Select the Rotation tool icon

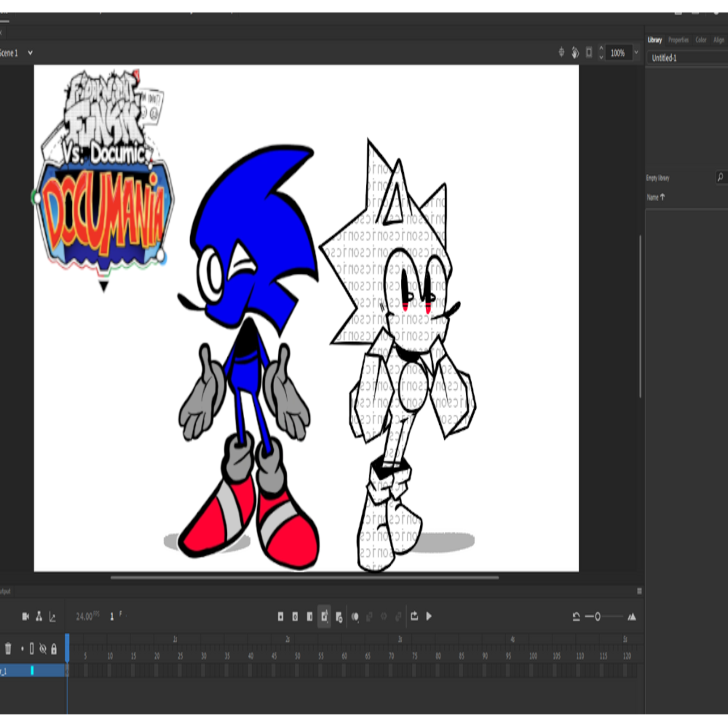click(x=575, y=53)
